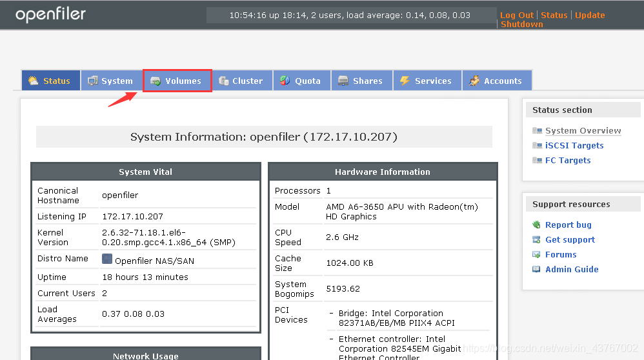Screen dimensions: 644x360
Task: Switch to the Services tab
Action: click(428, 81)
